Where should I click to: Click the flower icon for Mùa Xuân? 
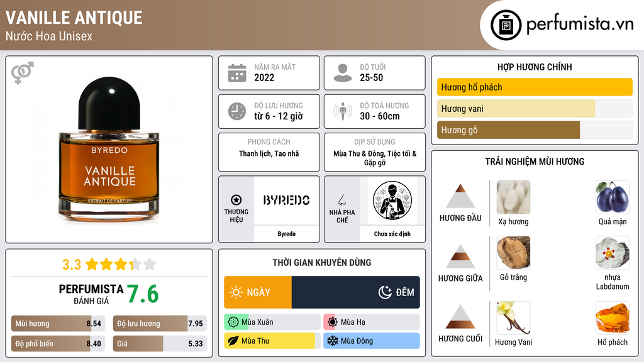point(233,322)
